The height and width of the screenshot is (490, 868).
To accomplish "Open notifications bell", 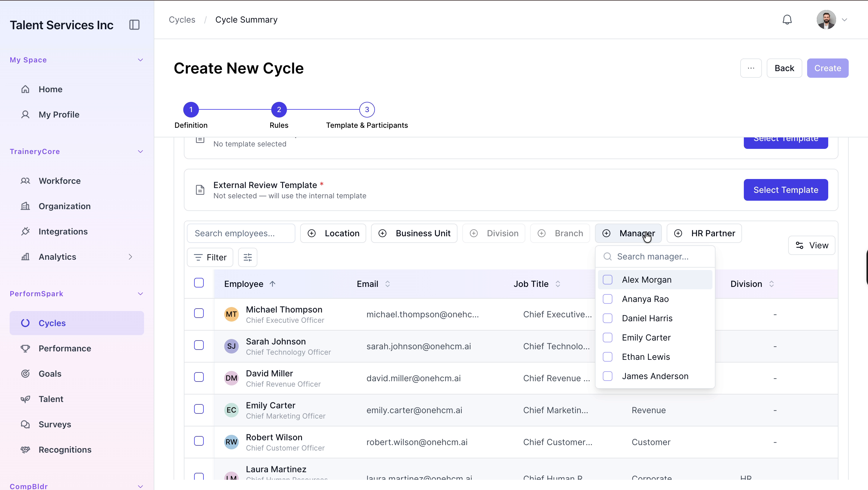I will [x=787, y=20].
